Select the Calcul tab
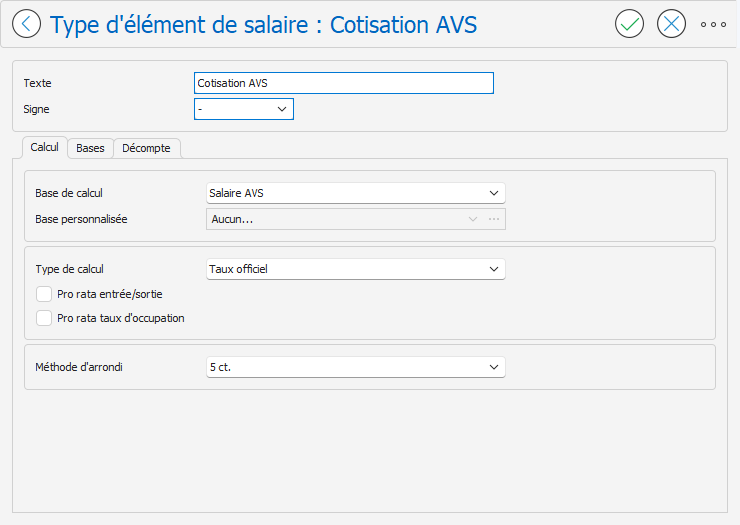This screenshot has height=525, width=740. tap(44, 147)
